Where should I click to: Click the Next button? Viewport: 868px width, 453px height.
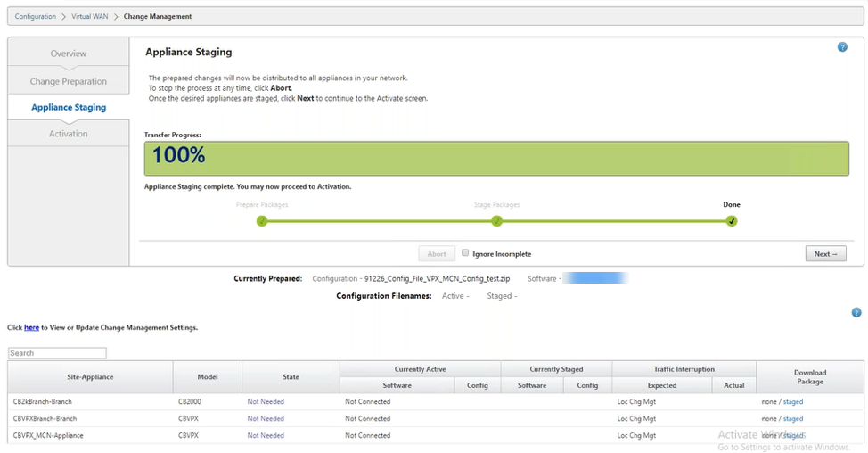pyautogui.click(x=825, y=254)
